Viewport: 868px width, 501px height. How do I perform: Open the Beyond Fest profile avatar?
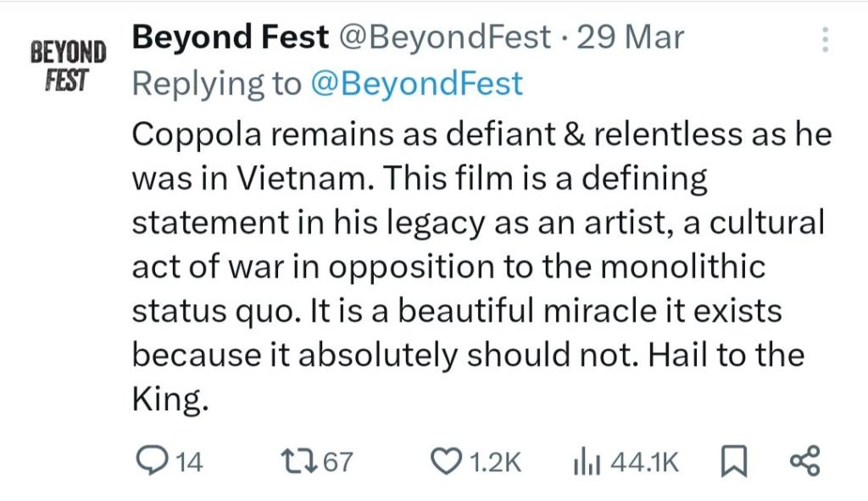pyautogui.click(x=68, y=66)
